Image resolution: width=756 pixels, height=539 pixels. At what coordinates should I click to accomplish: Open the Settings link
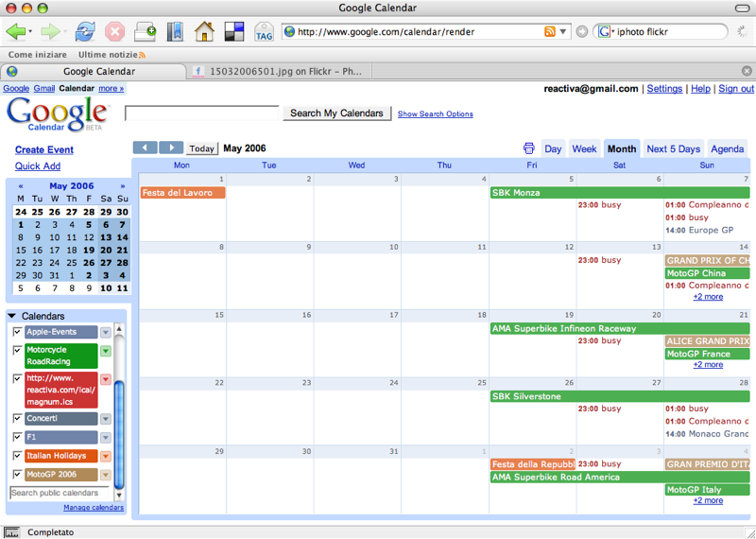664,88
